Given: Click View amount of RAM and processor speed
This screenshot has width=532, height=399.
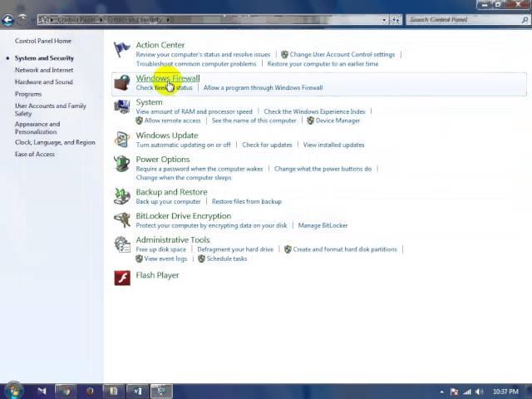Looking at the screenshot, I should click(x=194, y=111).
